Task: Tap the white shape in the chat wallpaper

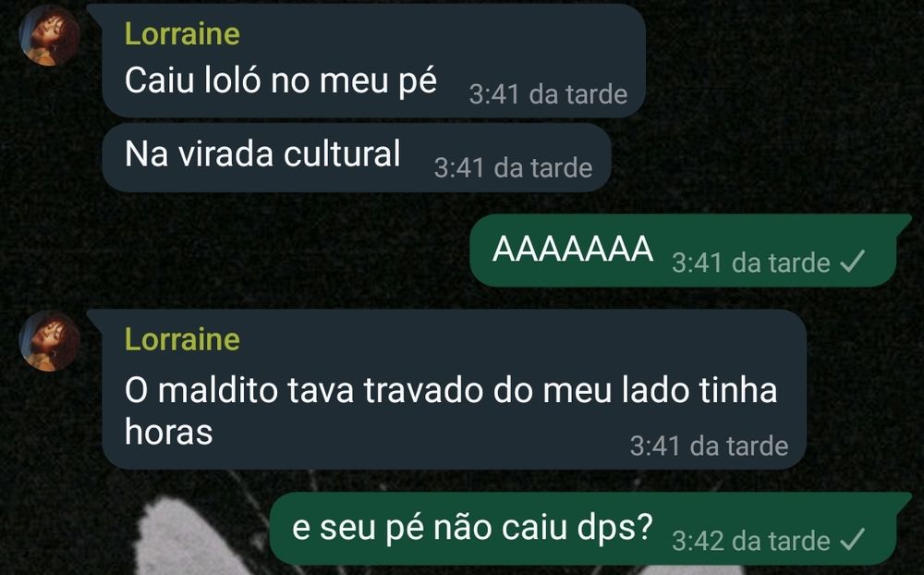Action: pos(176,537)
